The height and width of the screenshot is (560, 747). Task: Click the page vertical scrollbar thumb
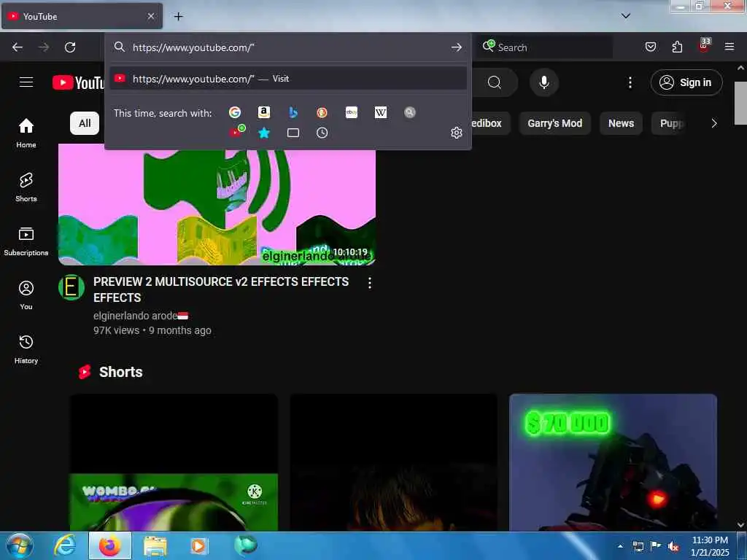[740, 103]
